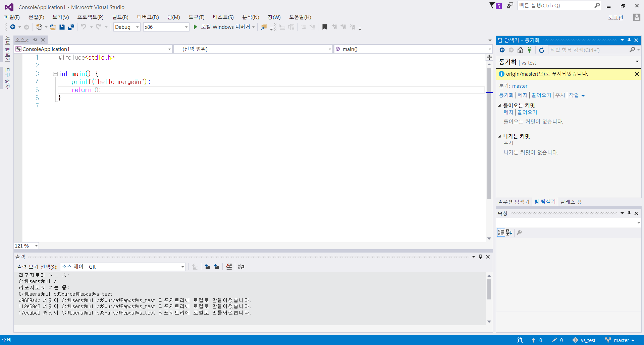Click the 끌어오기 link under 들어오는 커밋
The height and width of the screenshot is (345, 644).
click(x=527, y=112)
